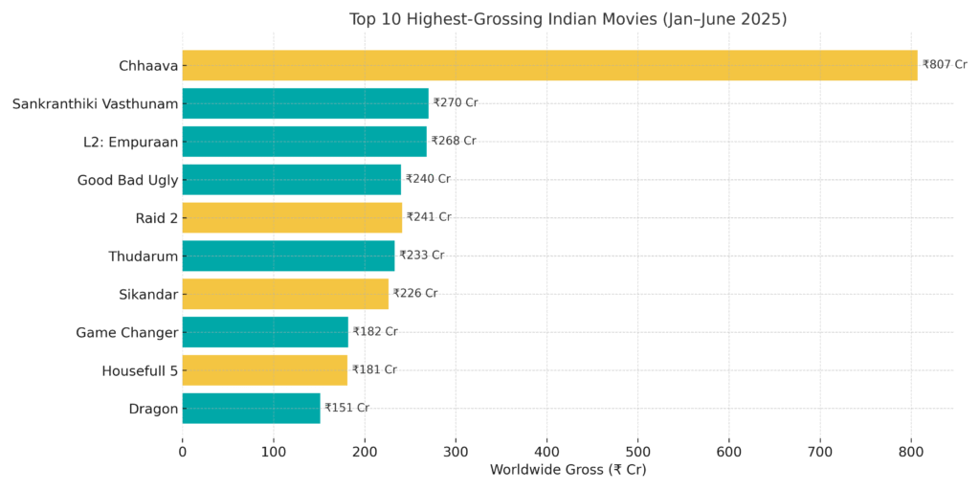
Task: Click the ₹270 Cr value label
Action: (x=456, y=102)
